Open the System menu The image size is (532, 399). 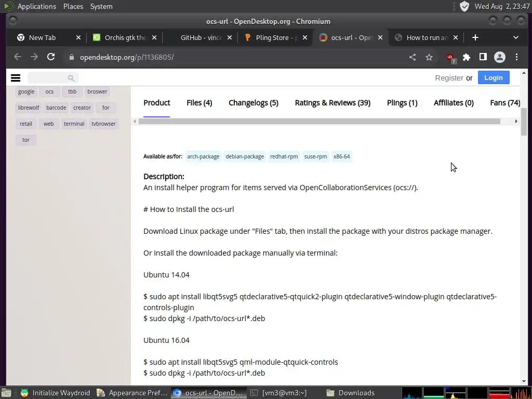tap(101, 6)
